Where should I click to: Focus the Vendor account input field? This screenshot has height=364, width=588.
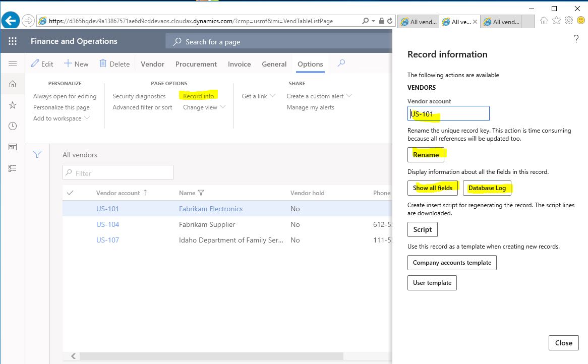point(448,113)
